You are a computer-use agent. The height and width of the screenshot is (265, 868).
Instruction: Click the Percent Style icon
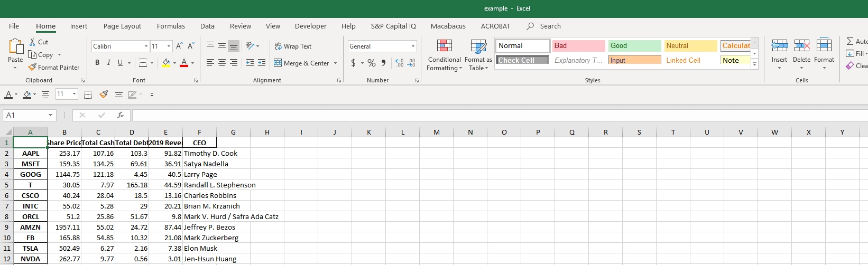(x=372, y=63)
